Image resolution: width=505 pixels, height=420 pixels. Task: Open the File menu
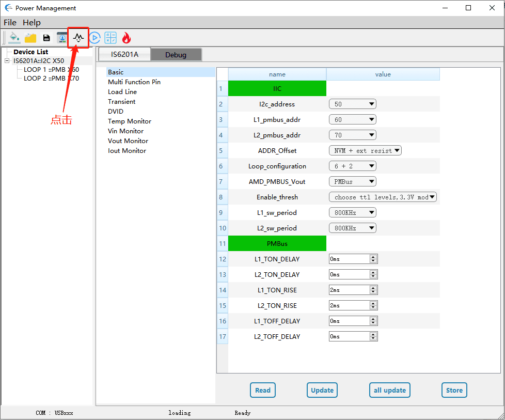click(x=10, y=22)
